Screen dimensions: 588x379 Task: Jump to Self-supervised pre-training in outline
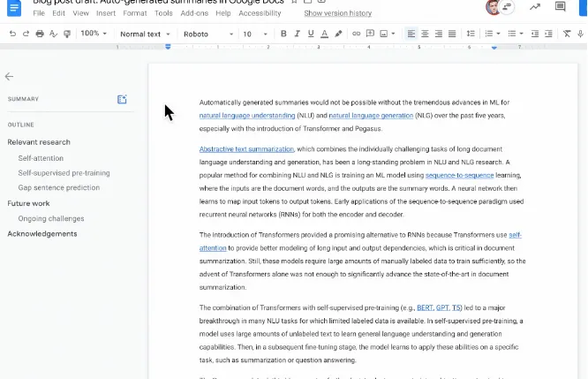pyautogui.click(x=64, y=172)
